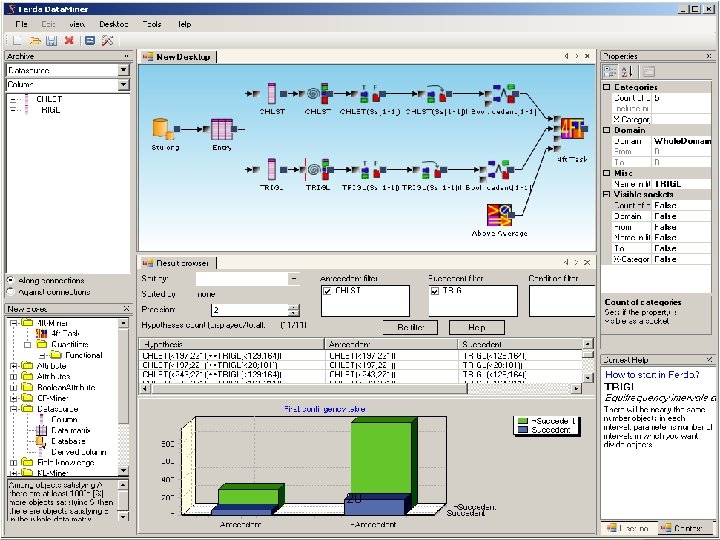Toggle the TRIGL succedent filter checkbox

point(435,291)
